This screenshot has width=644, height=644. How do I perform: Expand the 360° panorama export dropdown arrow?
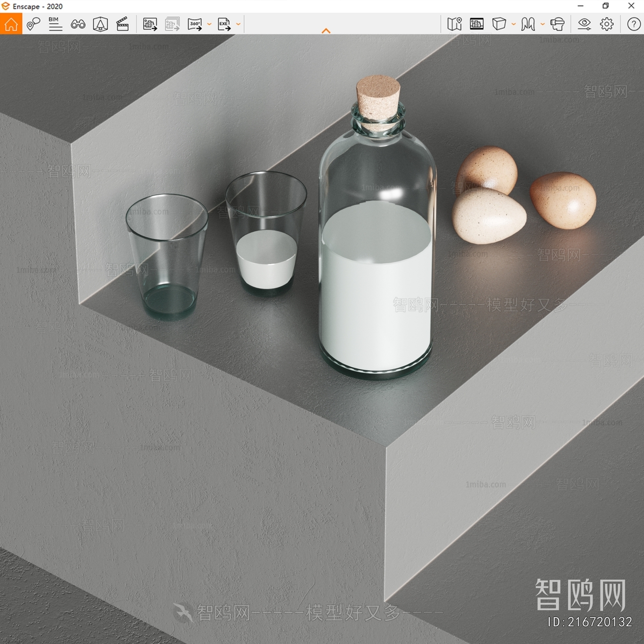(x=209, y=24)
